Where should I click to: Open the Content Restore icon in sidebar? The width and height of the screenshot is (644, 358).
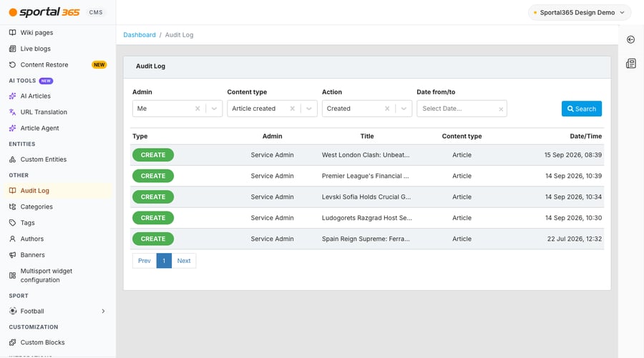point(13,65)
